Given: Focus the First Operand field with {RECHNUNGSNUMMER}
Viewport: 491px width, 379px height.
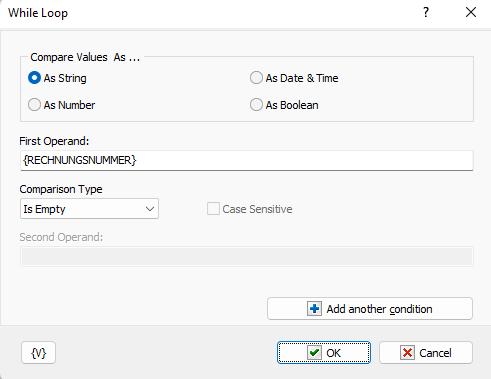Looking at the screenshot, I should pos(247,160).
